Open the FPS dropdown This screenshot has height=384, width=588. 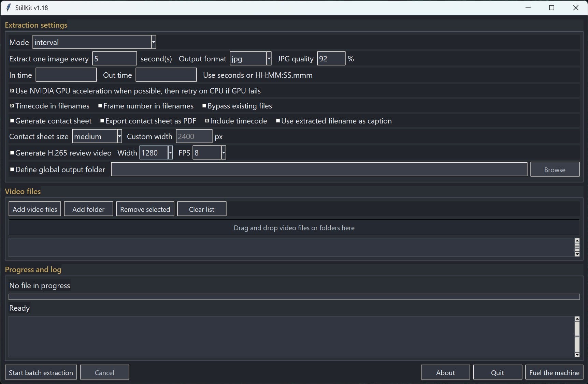tap(224, 153)
